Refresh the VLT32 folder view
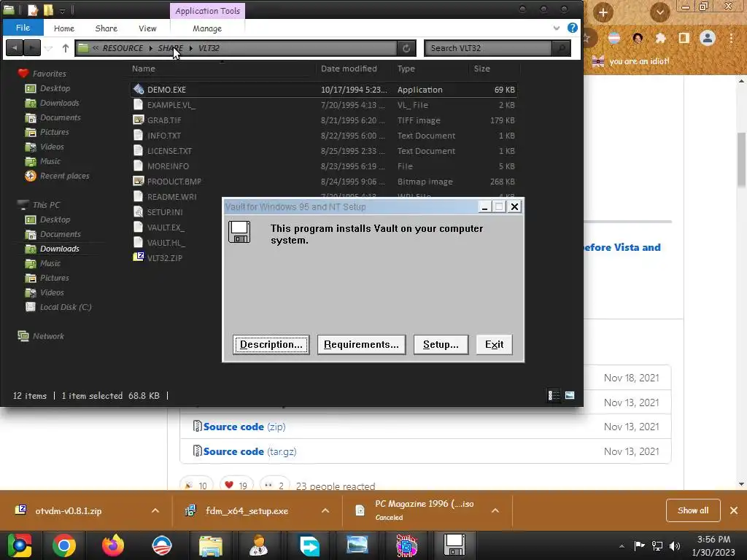Screen dimensions: 747x560 tap(406, 48)
